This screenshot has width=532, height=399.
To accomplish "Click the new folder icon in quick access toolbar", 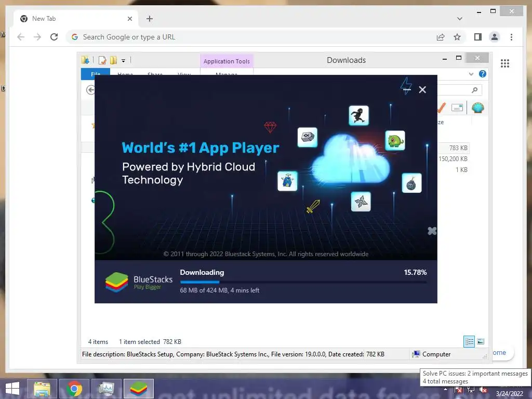I will 113,60.
